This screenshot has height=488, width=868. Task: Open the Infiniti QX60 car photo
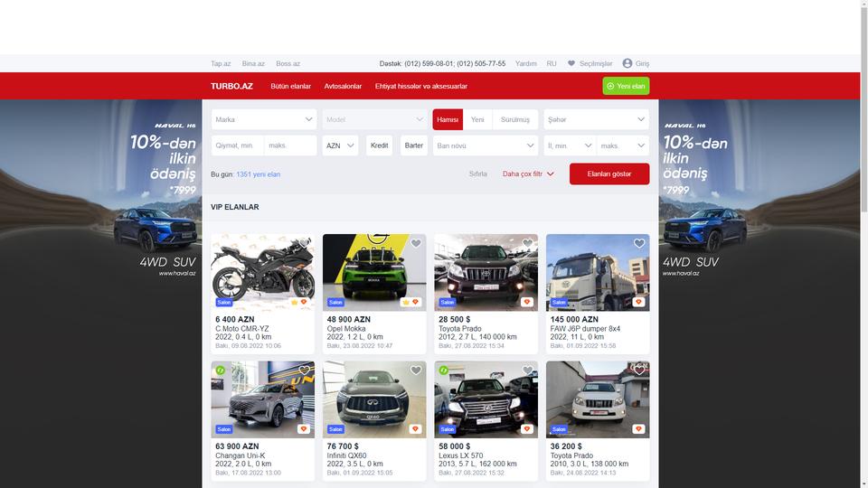click(x=374, y=399)
